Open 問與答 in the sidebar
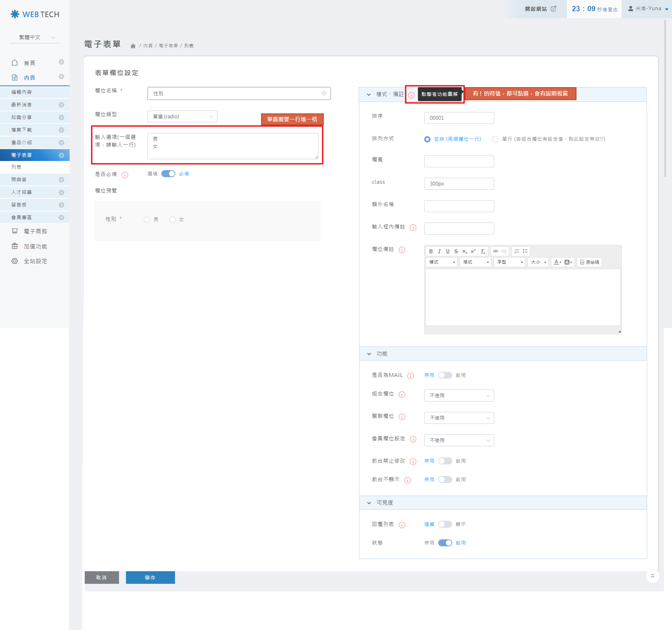 [19, 180]
